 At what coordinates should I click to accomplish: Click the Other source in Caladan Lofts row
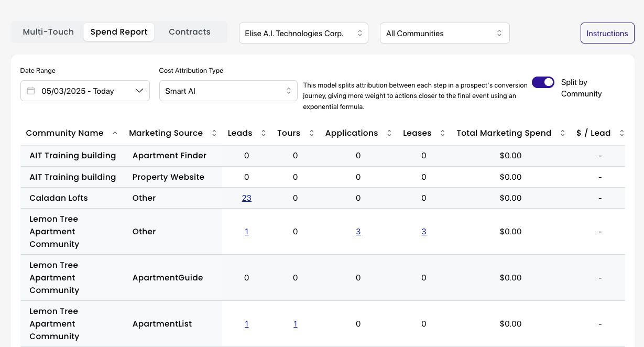click(144, 198)
